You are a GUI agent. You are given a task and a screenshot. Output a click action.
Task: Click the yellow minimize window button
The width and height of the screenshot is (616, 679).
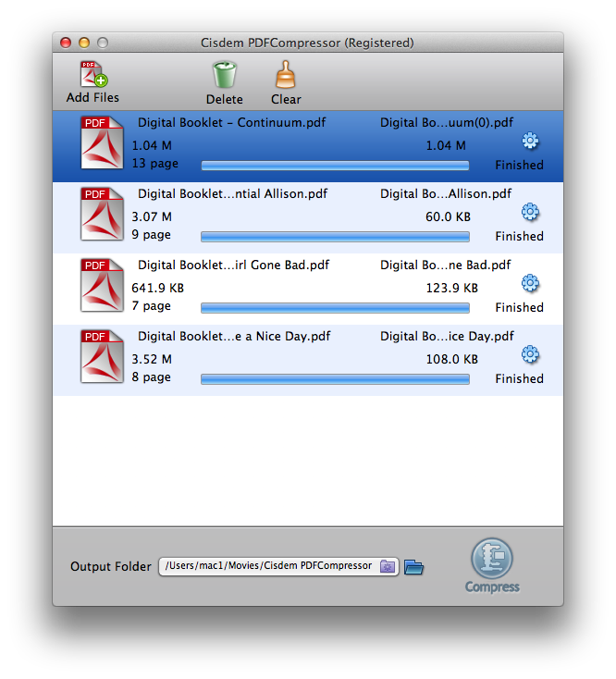click(84, 43)
